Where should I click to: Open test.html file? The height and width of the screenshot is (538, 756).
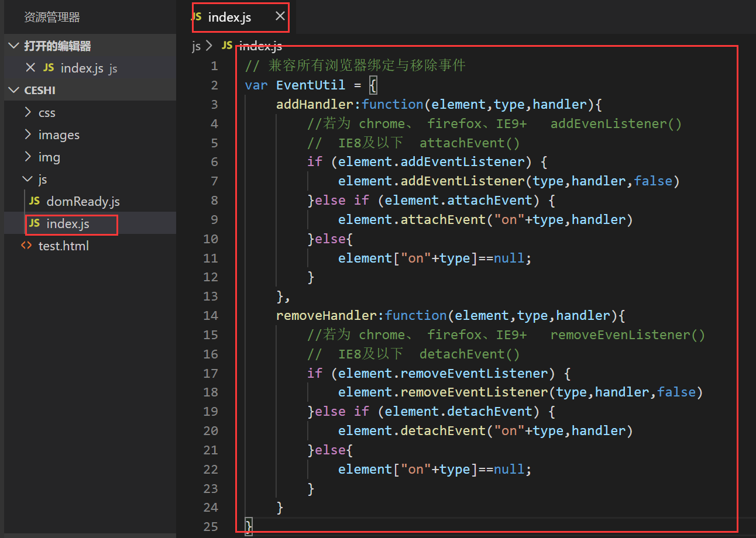64,246
